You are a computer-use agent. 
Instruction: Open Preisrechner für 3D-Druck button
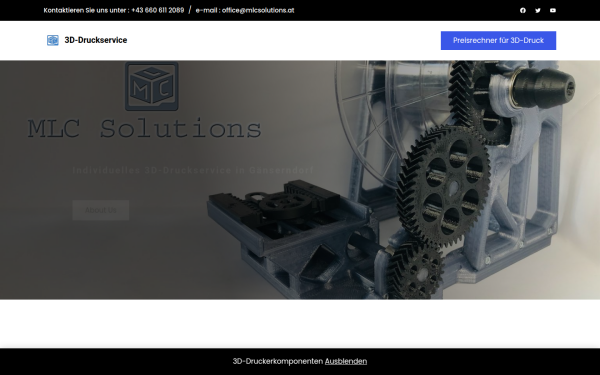pos(498,41)
